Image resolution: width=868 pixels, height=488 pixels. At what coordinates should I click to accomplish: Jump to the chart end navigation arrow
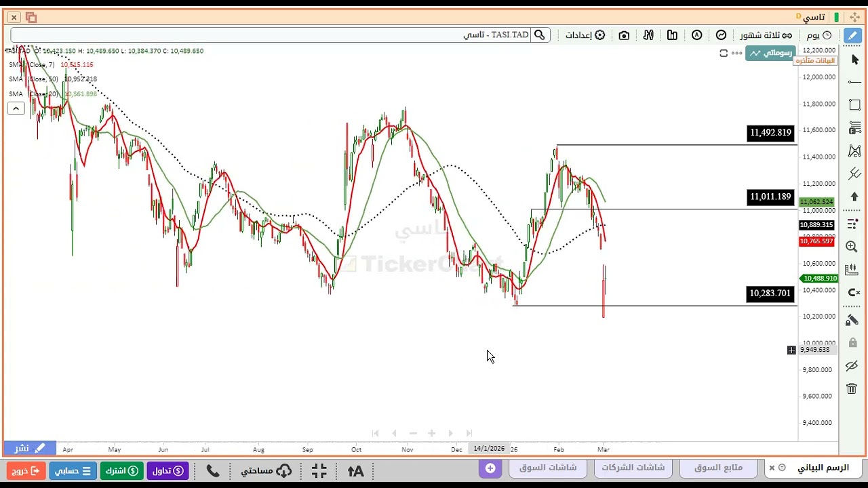[469, 433]
